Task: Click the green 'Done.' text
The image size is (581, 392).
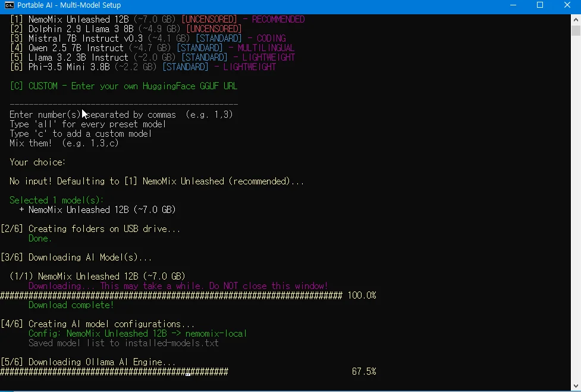Action: coord(40,239)
